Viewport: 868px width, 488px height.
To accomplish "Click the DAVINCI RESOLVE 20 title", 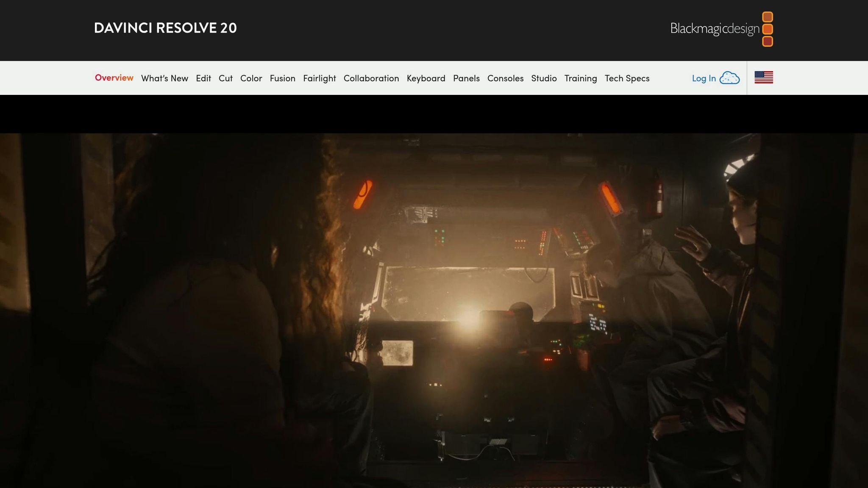I will pyautogui.click(x=165, y=28).
